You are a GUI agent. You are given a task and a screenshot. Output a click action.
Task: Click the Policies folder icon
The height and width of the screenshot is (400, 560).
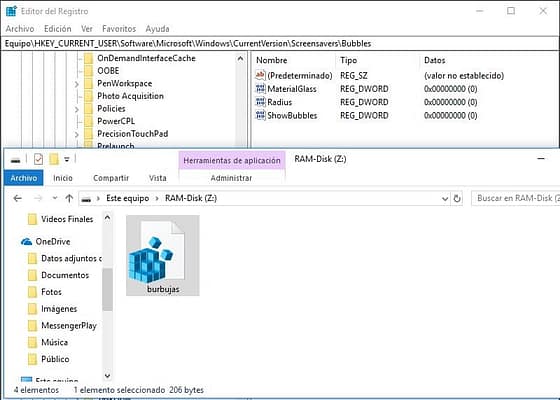click(x=89, y=109)
